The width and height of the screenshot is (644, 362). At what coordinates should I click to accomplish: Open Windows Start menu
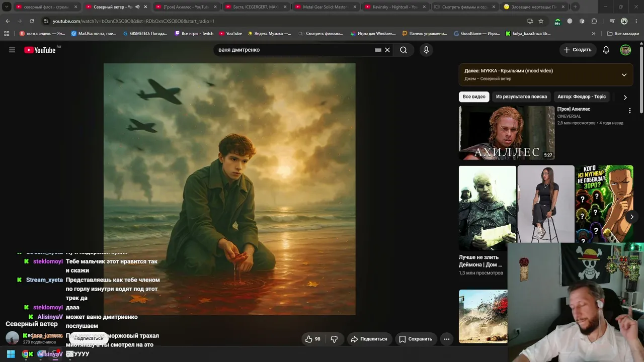point(11,354)
